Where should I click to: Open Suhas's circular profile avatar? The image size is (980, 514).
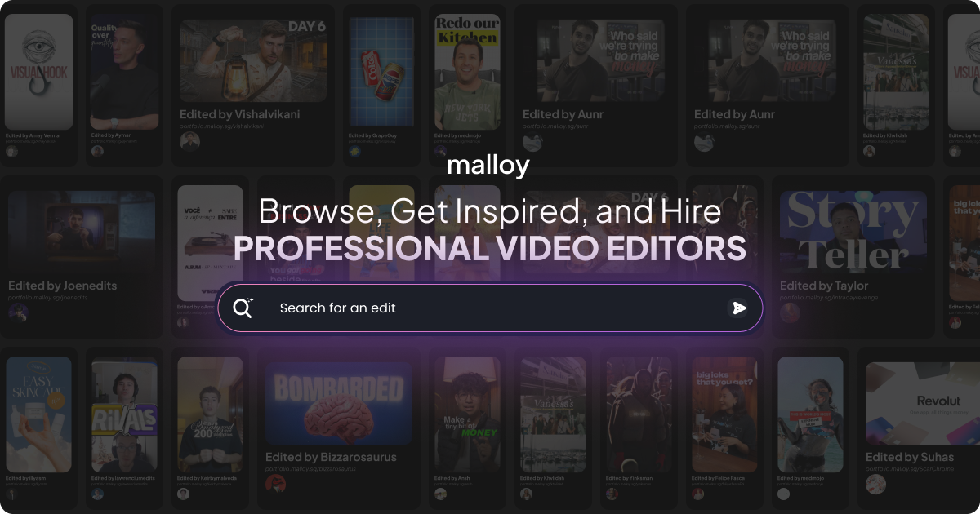[874, 483]
